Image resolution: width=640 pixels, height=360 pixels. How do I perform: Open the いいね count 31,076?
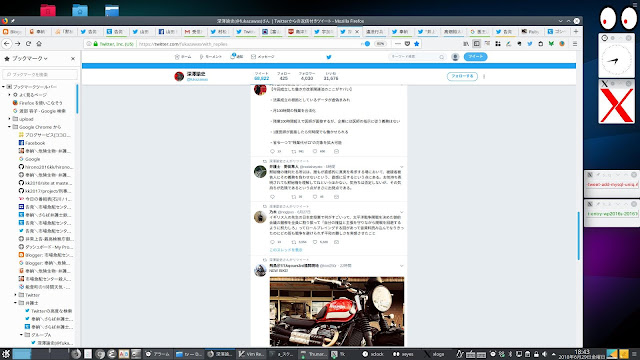tap(331, 76)
